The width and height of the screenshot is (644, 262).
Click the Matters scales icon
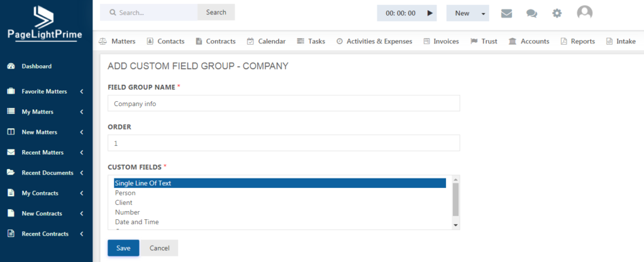(103, 41)
